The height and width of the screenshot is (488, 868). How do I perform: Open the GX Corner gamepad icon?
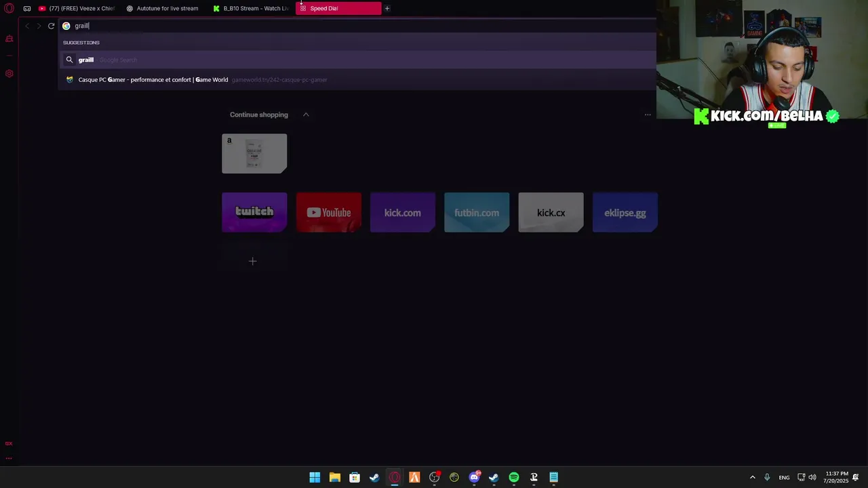[27, 8]
